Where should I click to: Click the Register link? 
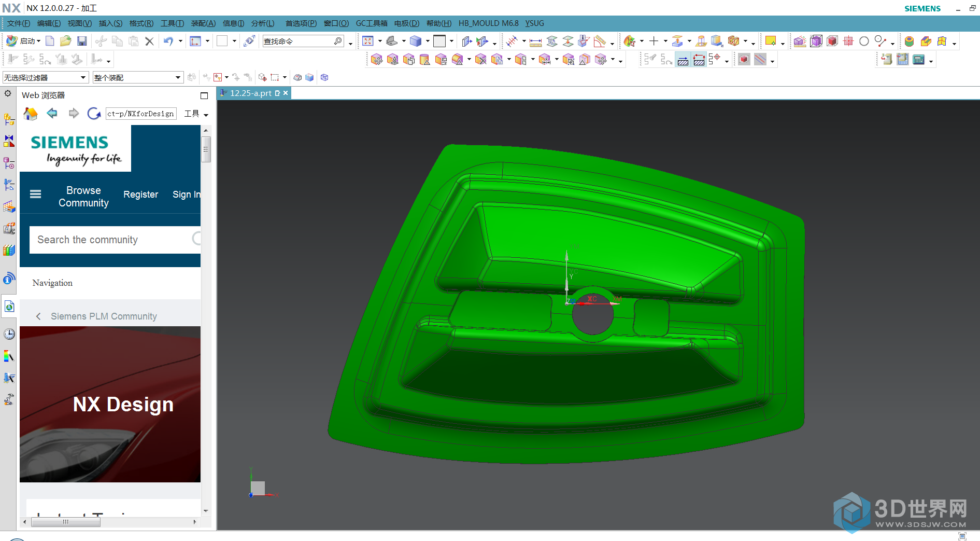140,195
